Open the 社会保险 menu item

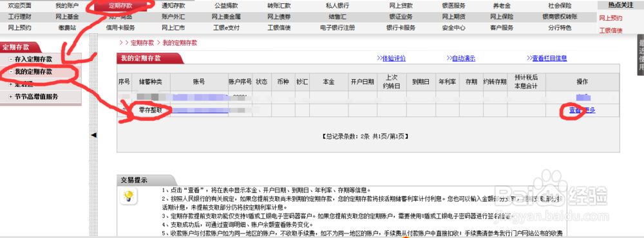(560, 6)
